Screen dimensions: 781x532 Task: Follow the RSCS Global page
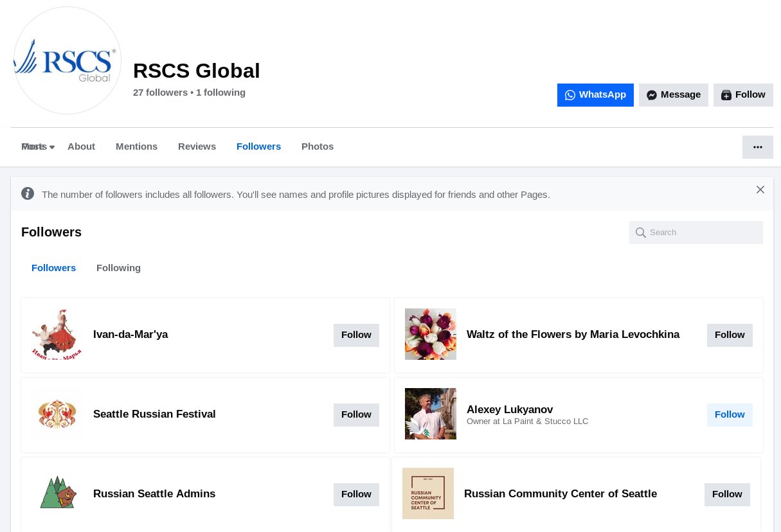click(x=743, y=95)
